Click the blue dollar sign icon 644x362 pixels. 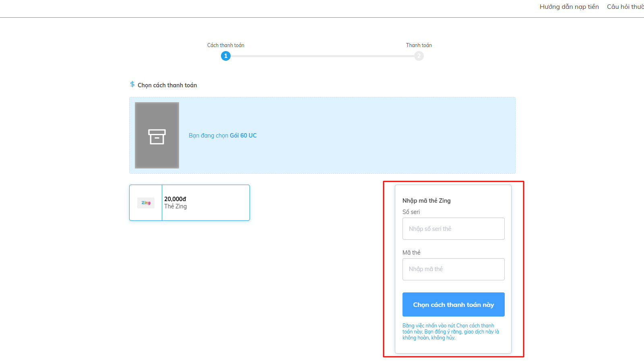132,84
